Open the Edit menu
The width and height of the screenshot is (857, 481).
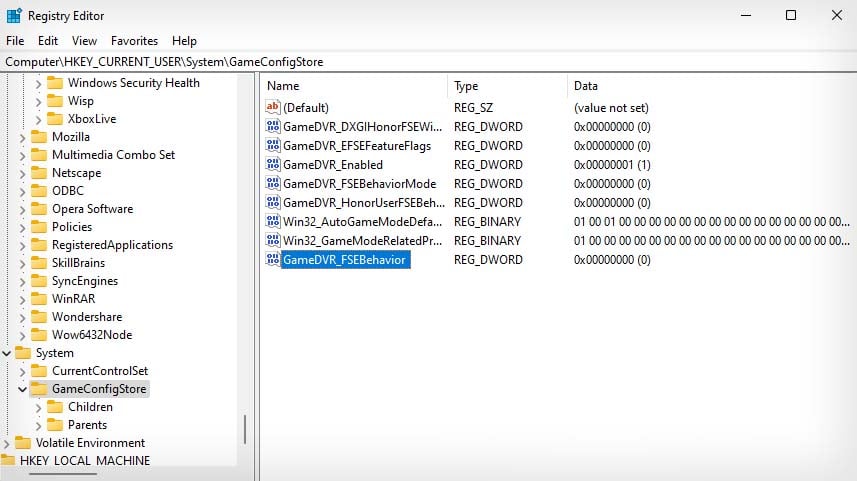point(48,41)
